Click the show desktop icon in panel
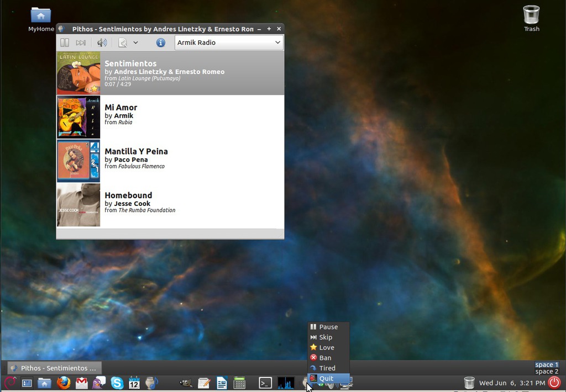The width and height of the screenshot is (566, 392). 27,383
